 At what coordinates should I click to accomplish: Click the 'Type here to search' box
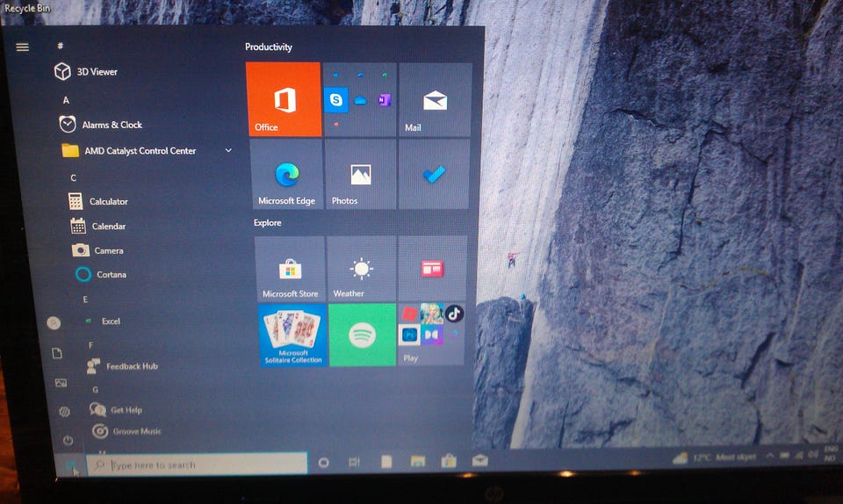[x=197, y=464]
